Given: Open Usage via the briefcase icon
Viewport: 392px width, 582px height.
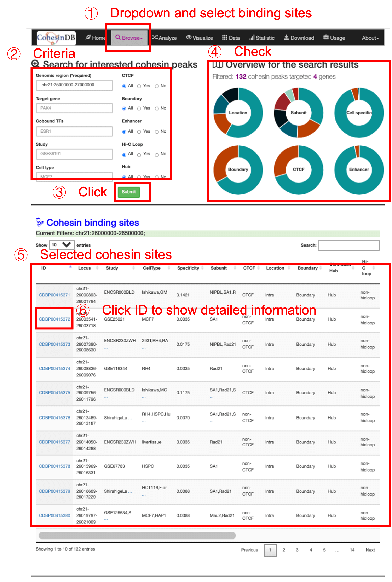Looking at the screenshot, I should click(325, 38).
